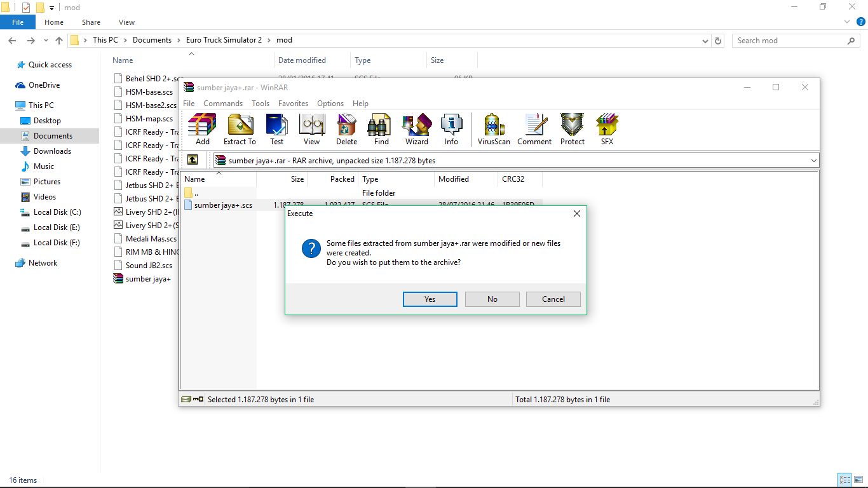The width and height of the screenshot is (868, 488).
Task: Open Quick Access Toolbar customize dropdown
Action: click(51, 8)
